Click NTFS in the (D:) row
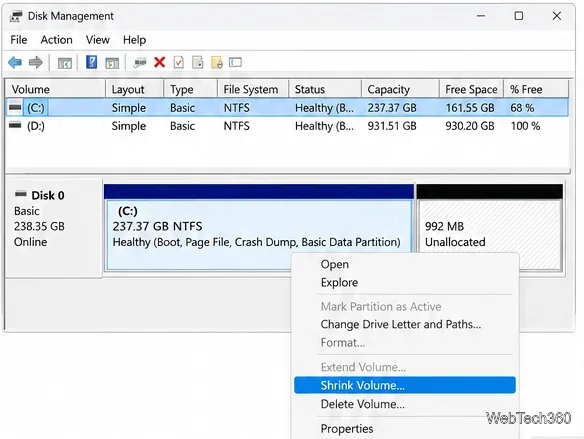 237,126
